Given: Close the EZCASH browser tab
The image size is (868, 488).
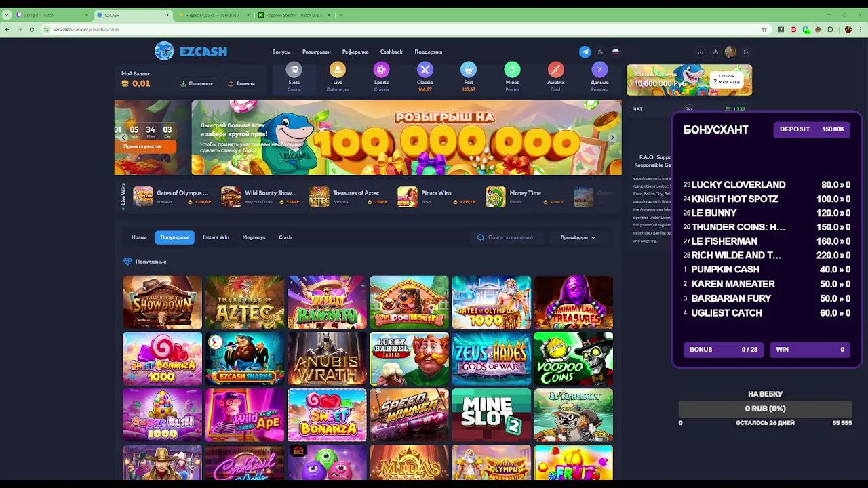Looking at the screenshot, I should [x=167, y=14].
